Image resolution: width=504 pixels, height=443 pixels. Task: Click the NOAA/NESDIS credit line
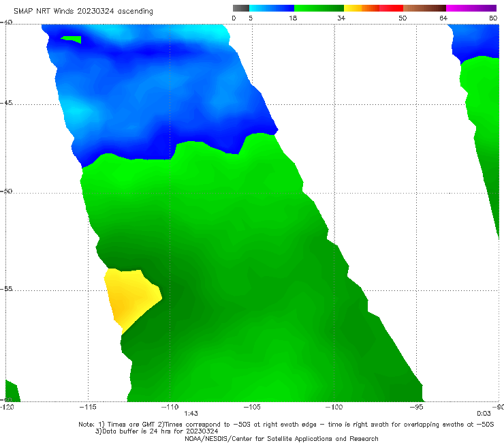coord(281,439)
